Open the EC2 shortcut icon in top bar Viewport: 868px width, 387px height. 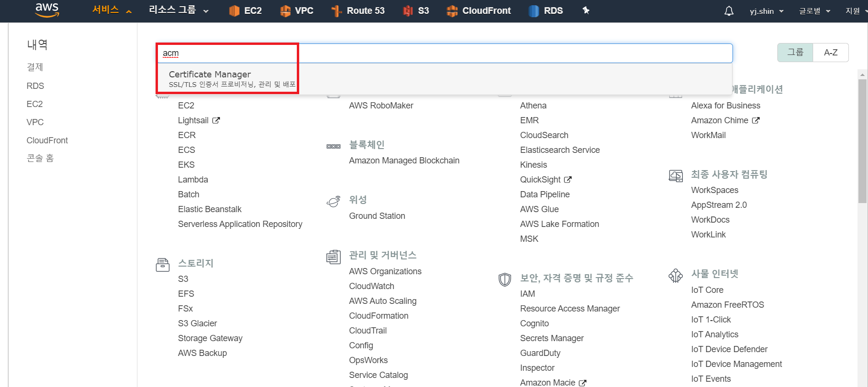pyautogui.click(x=234, y=11)
